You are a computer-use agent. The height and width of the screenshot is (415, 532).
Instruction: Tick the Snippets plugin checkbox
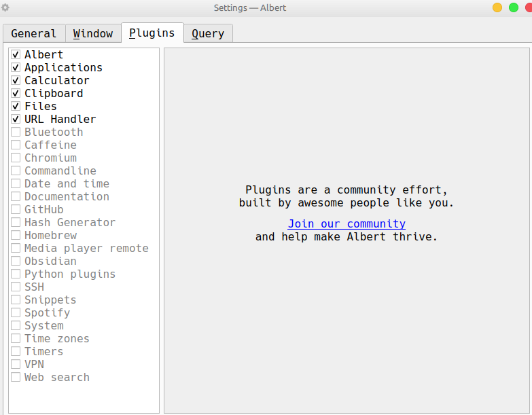[x=16, y=300]
